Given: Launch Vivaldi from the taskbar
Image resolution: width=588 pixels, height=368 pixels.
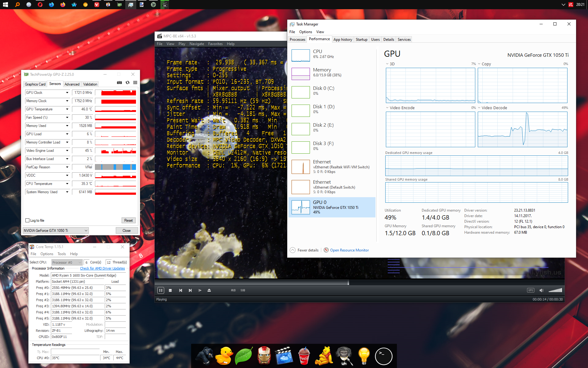Looking at the screenshot, I should (97, 5).
